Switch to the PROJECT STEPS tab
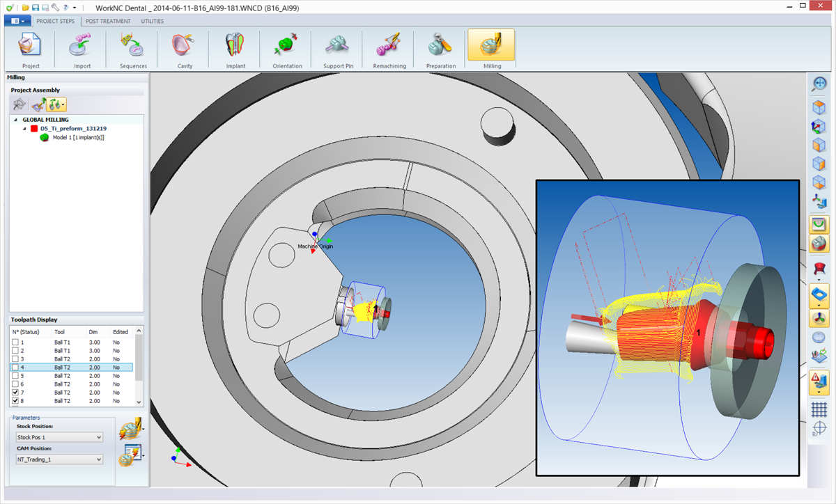This screenshot has width=836, height=504. [57, 21]
